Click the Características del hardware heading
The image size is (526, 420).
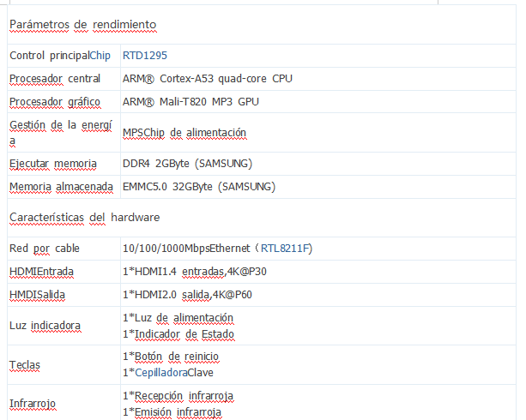(85, 217)
